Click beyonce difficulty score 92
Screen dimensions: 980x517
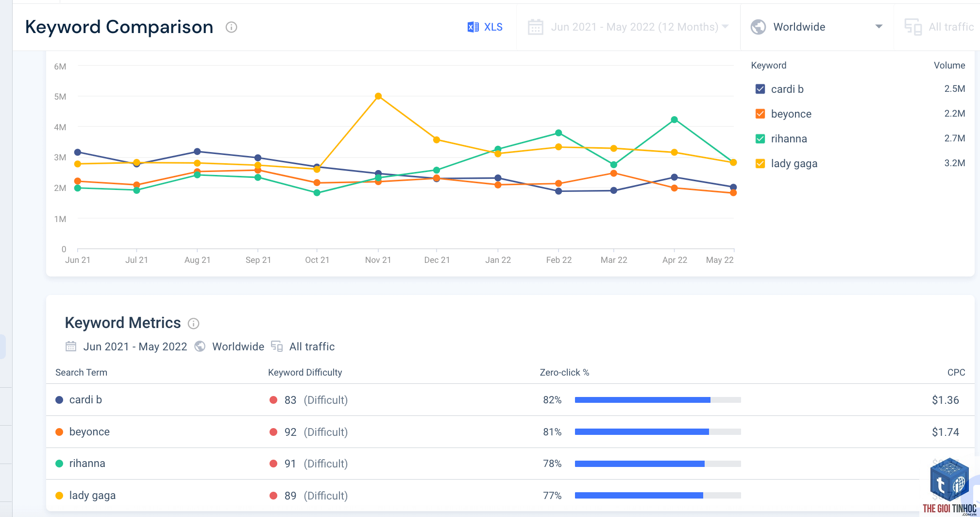click(290, 432)
